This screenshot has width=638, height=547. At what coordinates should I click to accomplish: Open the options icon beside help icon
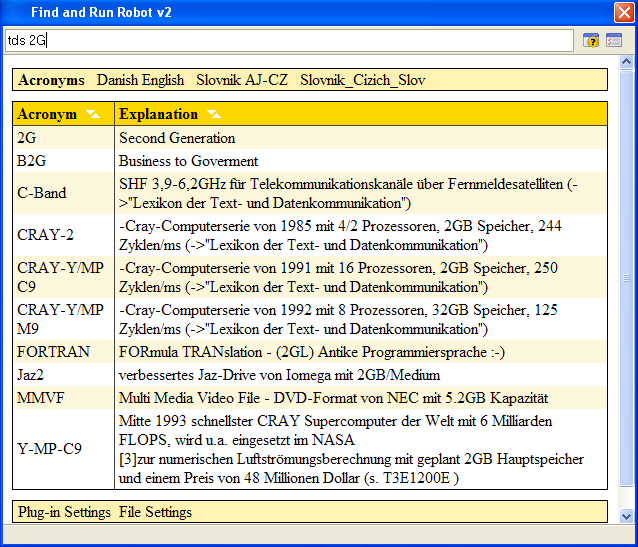click(614, 40)
